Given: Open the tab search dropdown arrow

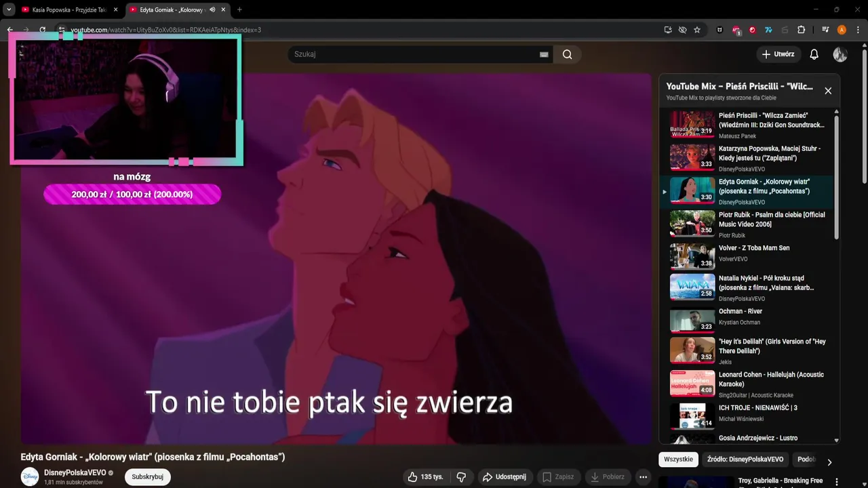Looking at the screenshot, I should click(9, 9).
